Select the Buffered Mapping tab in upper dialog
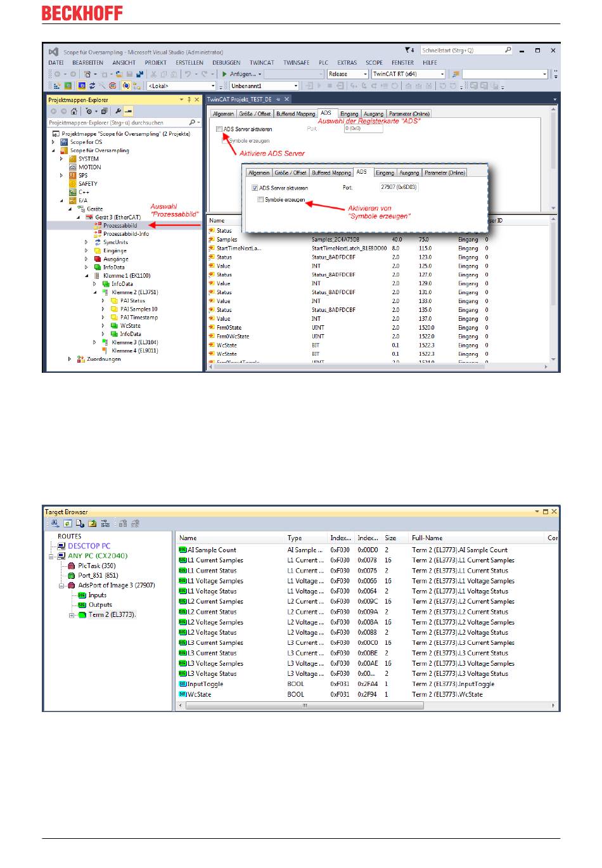 point(296,113)
